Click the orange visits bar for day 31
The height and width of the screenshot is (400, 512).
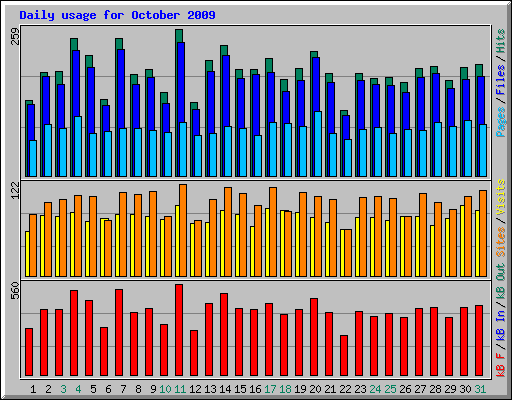click(x=483, y=233)
